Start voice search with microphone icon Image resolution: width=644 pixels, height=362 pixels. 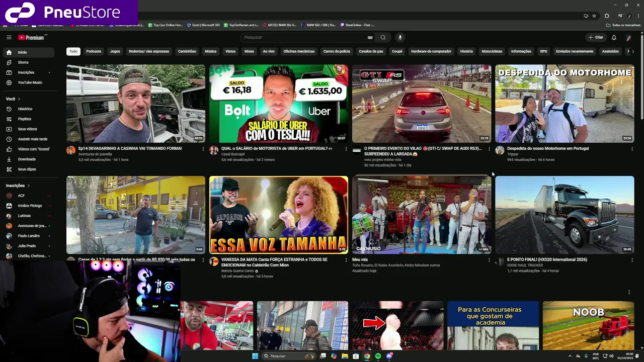click(400, 37)
